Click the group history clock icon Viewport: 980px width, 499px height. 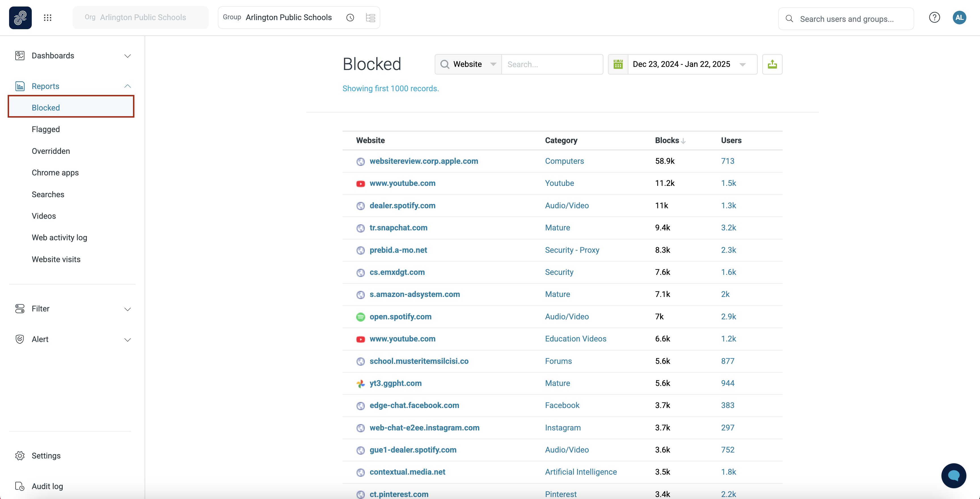(x=350, y=18)
